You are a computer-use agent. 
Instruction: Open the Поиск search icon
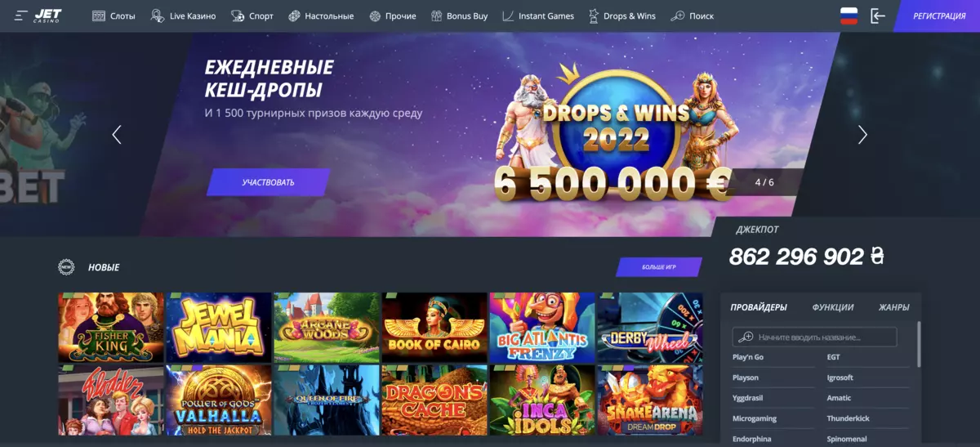pyautogui.click(x=677, y=16)
